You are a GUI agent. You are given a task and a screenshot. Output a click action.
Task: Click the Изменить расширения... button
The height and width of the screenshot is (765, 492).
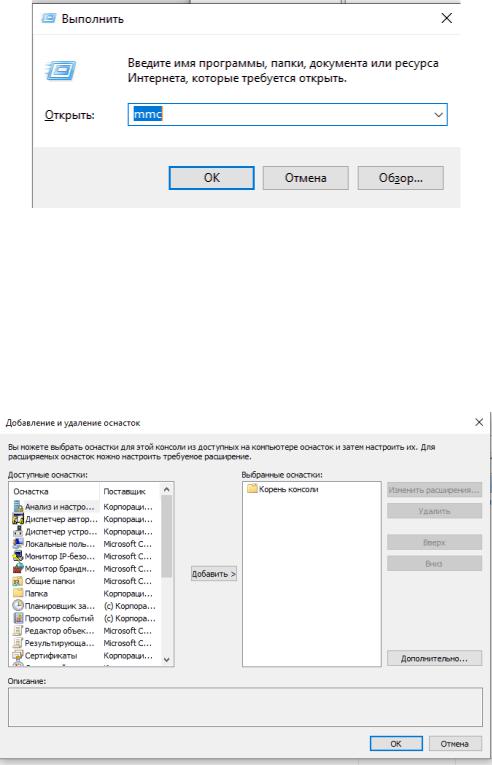pyautogui.click(x=434, y=490)
